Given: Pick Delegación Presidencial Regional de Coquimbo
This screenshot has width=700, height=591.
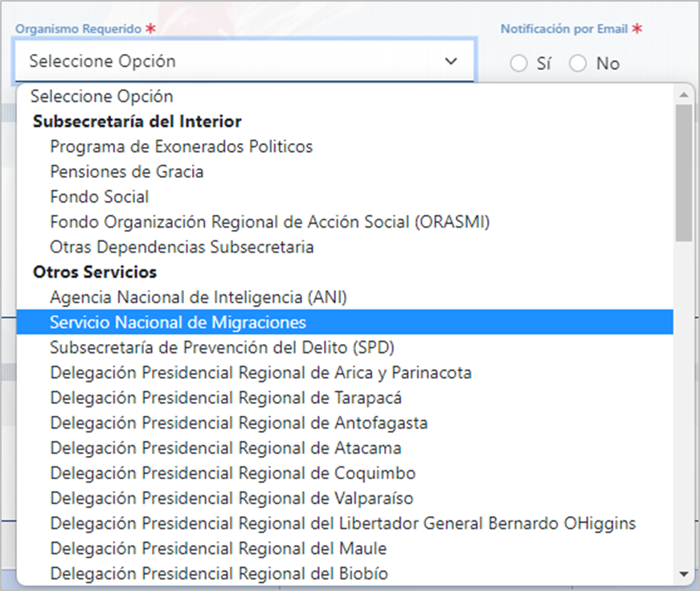Looking at the screenshot, I should point(345,473).
